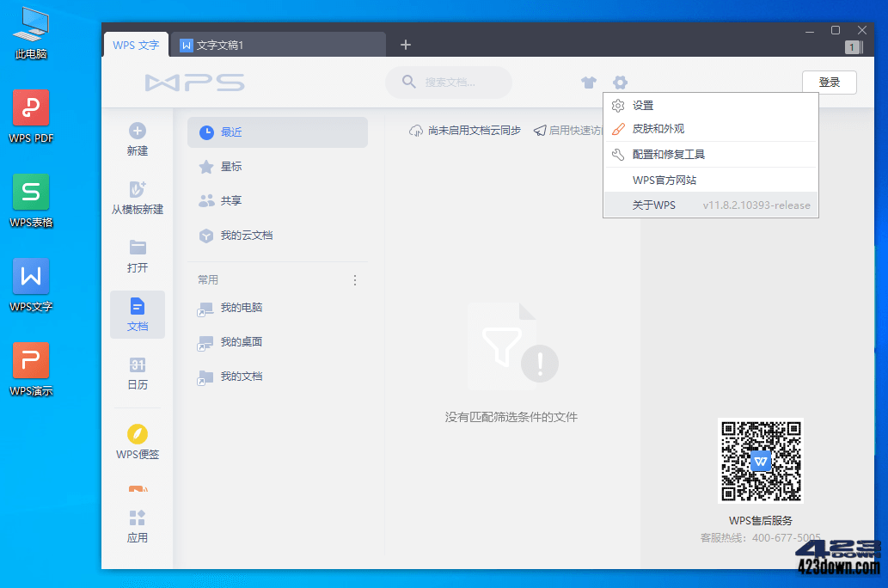
Task: Click the 常用 section header
Action: tap(208, 280)
